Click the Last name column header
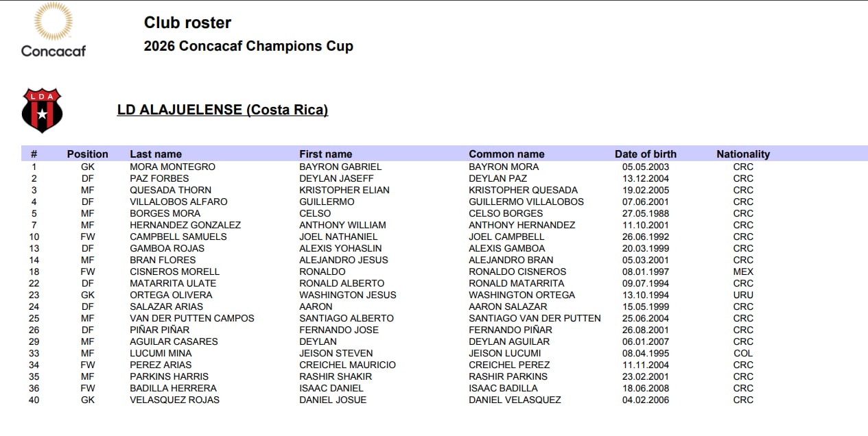868x436 pixels. tap(156, 154)
